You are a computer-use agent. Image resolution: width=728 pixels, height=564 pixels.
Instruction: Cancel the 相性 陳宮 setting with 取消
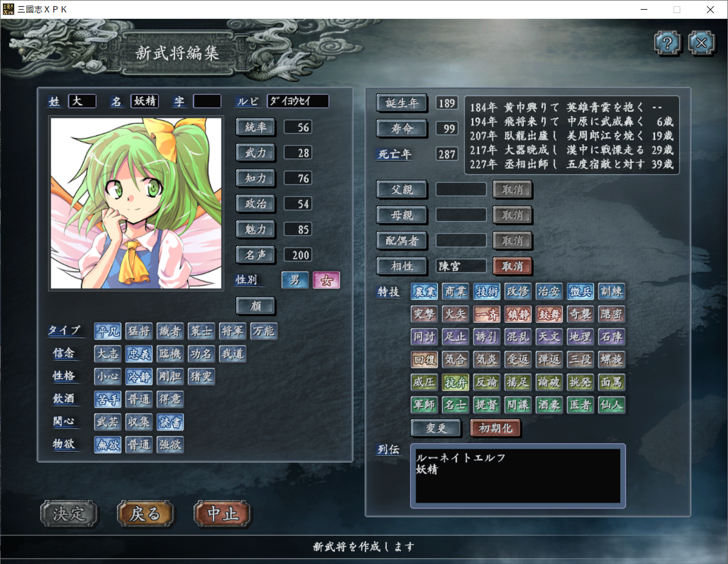513,266
